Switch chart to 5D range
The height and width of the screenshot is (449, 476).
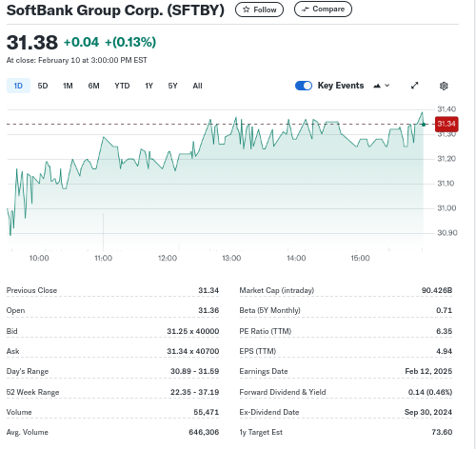coord(43,86)
